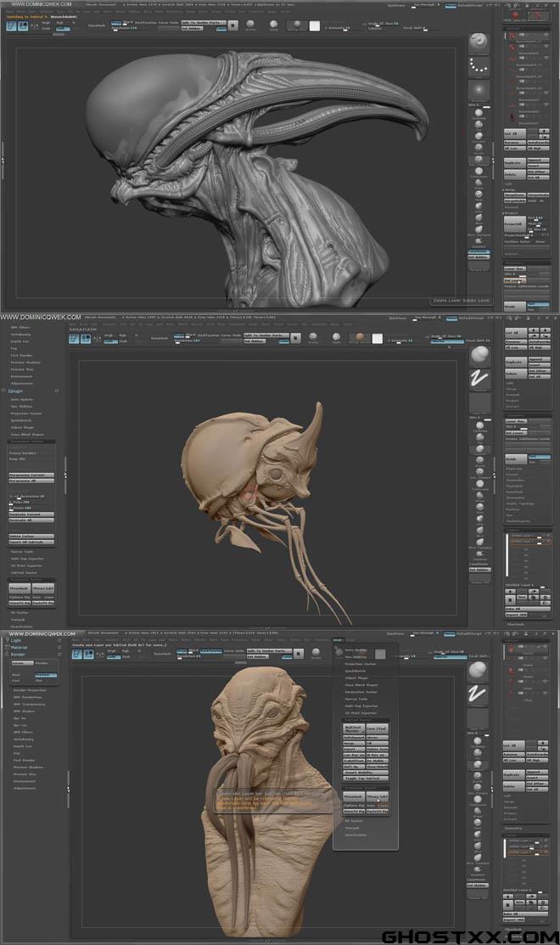Click the square button after Del Hidden, insect window

[x=295, y=338]
